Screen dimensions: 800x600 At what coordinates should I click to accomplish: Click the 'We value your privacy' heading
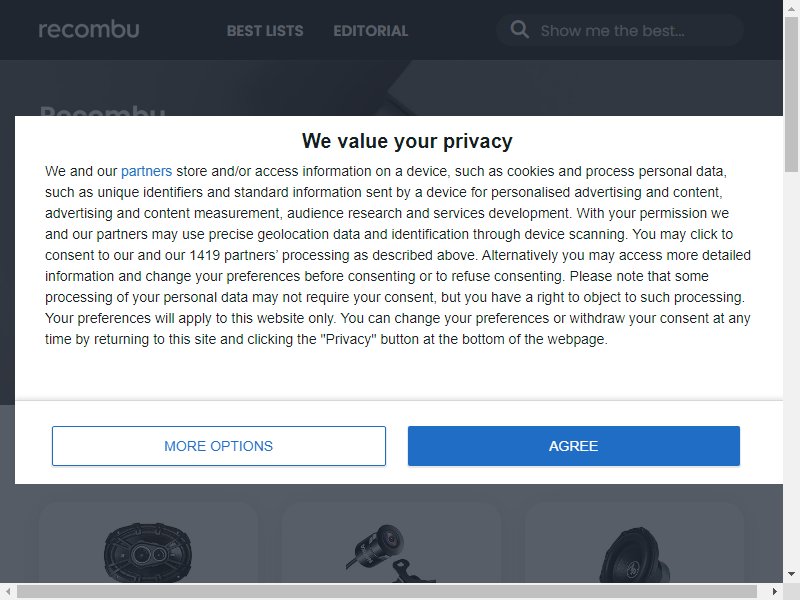tap(407, 141)
